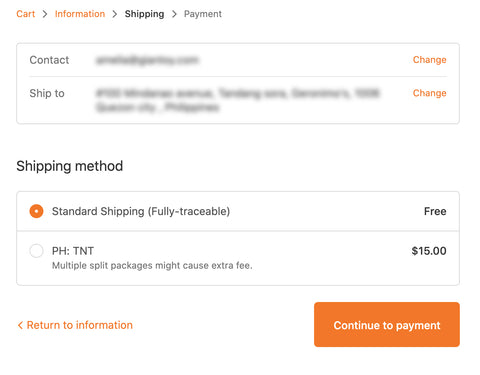
Task: Open the Information breadcrumb step
Action: point(80,14)
